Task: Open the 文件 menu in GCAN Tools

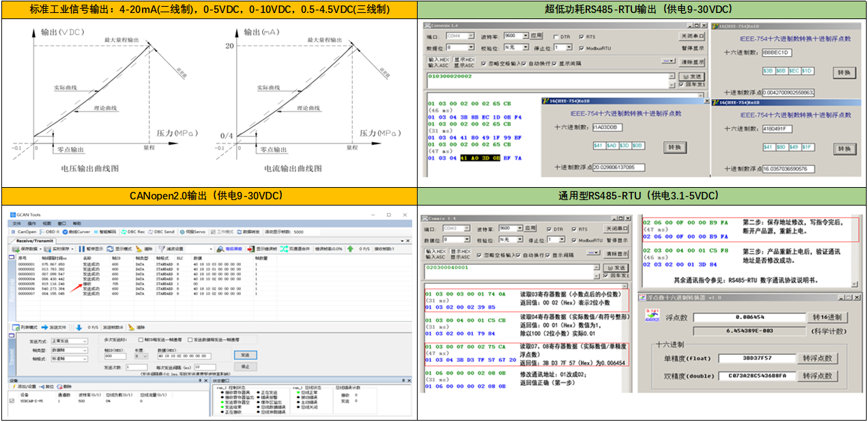Action: 17,222
